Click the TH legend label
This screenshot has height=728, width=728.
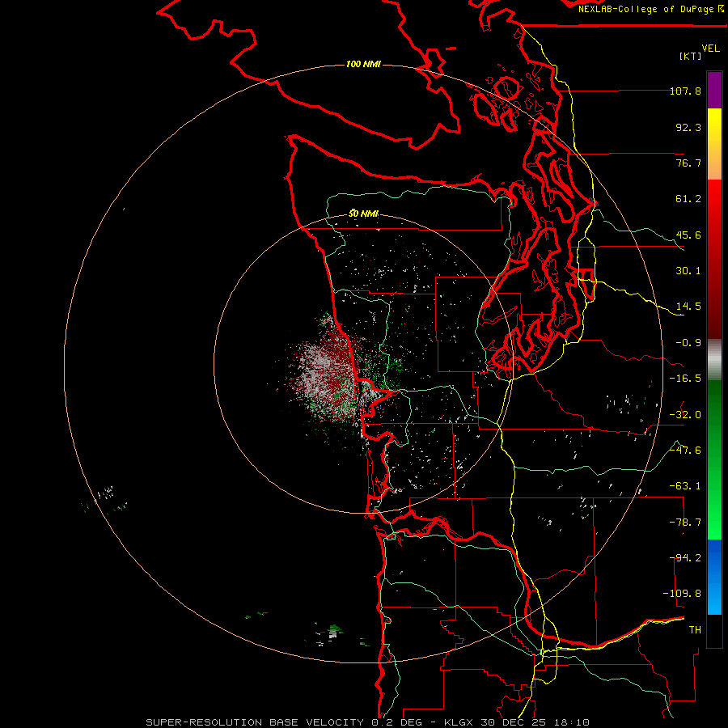tap(695, 630)
